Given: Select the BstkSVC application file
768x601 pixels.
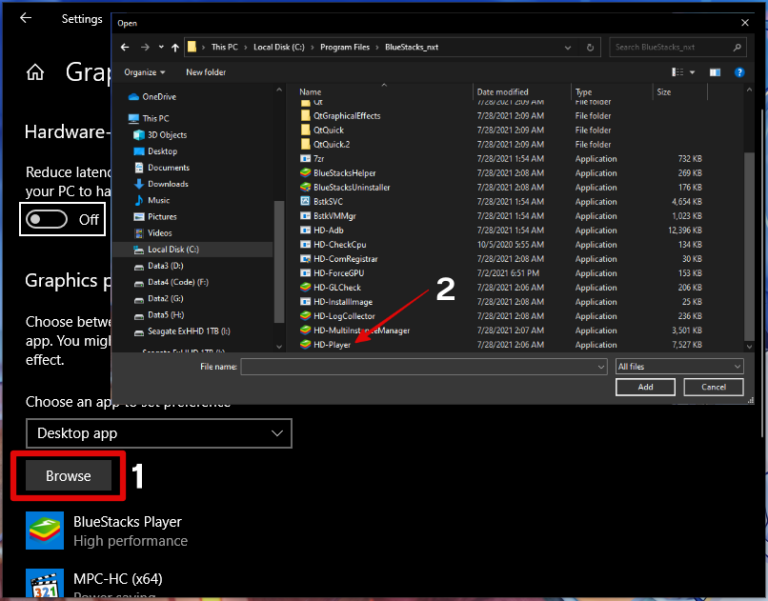Looking at the screenshot, I should pos(321,202).
